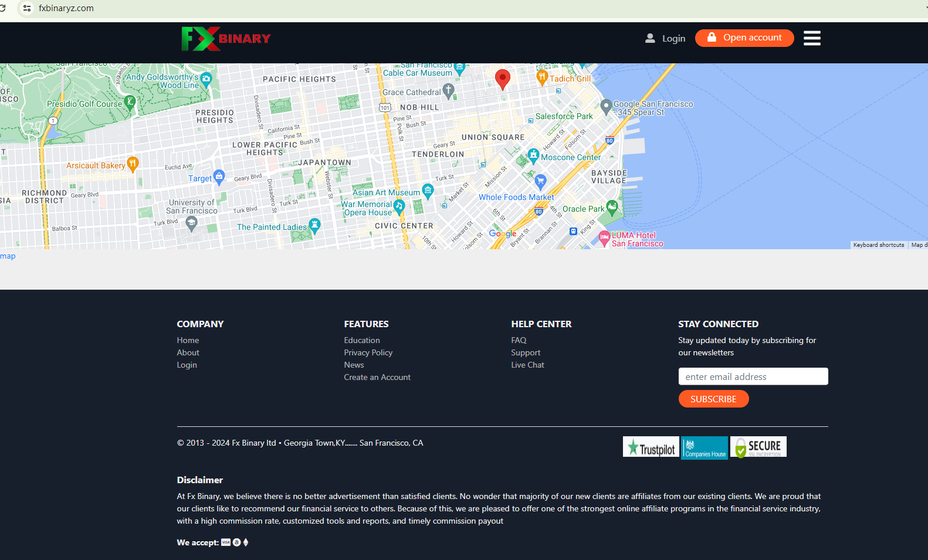Click the Presidio Golf Course marker

click(130, 103)
